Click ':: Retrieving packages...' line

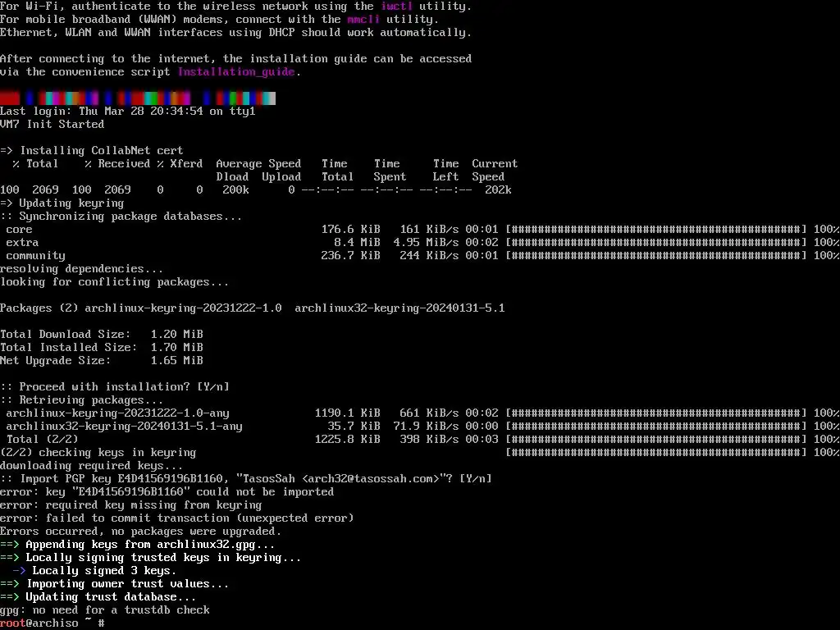[x=81, y=400]
